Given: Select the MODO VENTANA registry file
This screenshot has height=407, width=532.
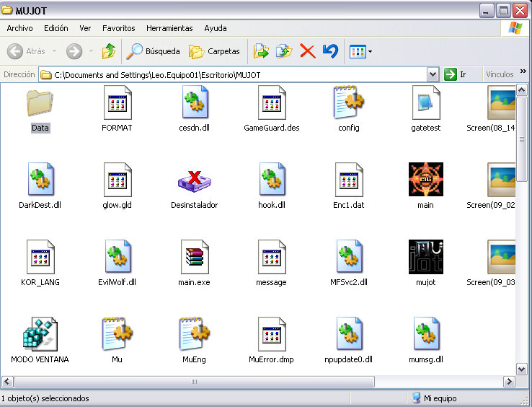Looking at the screenshot, I should pos(40,335).
